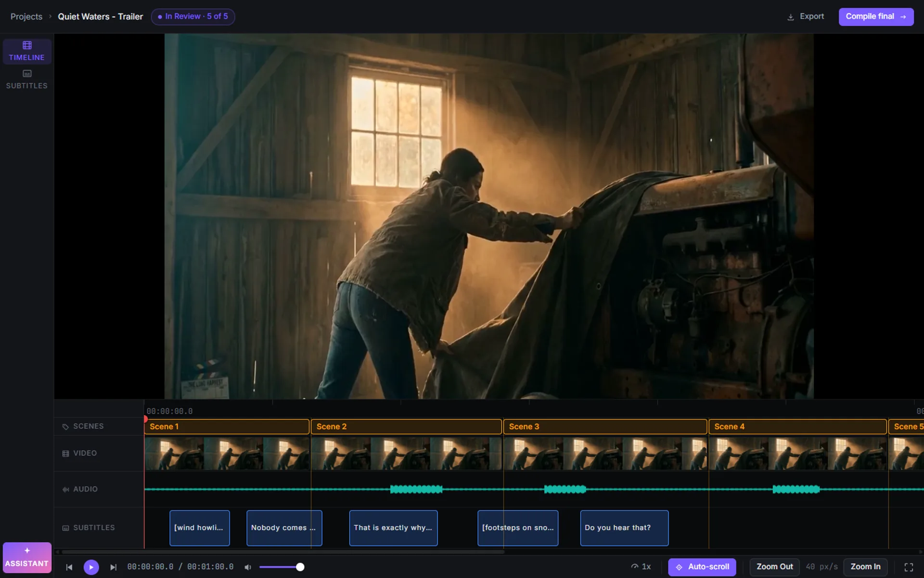Click Compile final button
This screenshot has width=924, height=578.
[876, 16]
